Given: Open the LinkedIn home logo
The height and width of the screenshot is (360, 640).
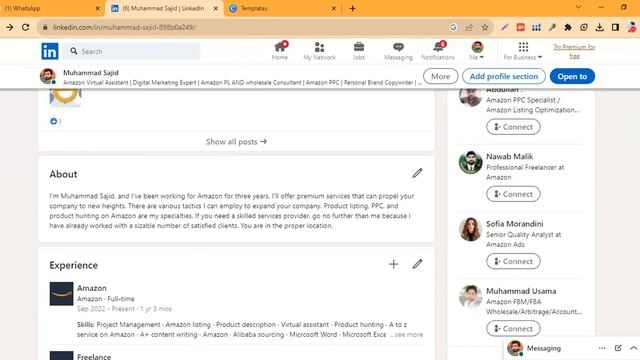Looking at the screenshot, I should tap(50, 51).
